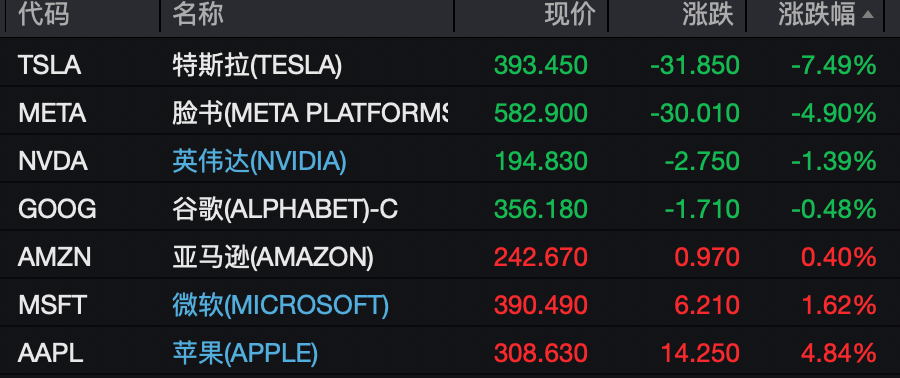Click META's change value -30.010
The height and width of the screenshot is (378, 900).
pos(695,114)
